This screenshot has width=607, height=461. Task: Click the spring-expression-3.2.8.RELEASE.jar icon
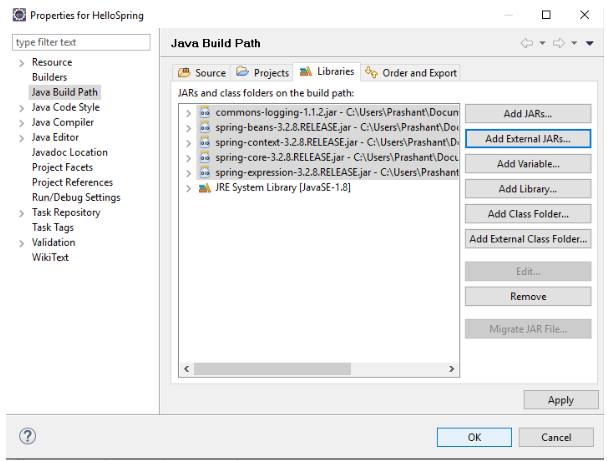click(x=205, y=173)
